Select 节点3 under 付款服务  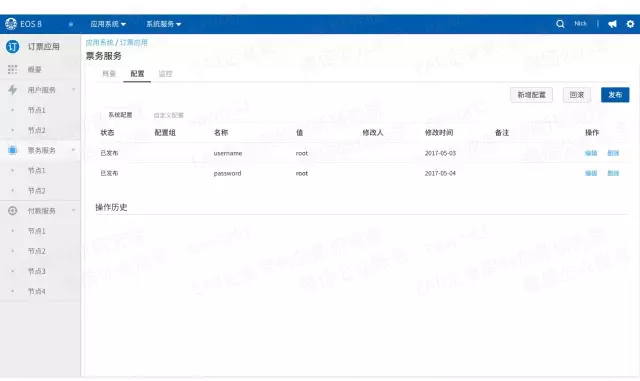pos(37,271)
